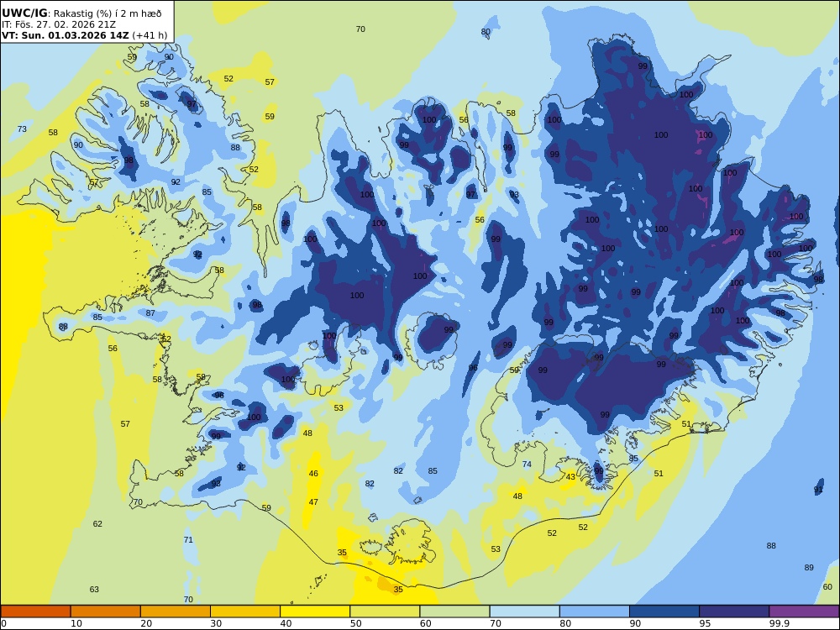Viewport: 840px width, 630px height.
Task: Click the "VT: Sun. 01.03.2026 14Z (+41 h)" line
Action: coord(84,35)
